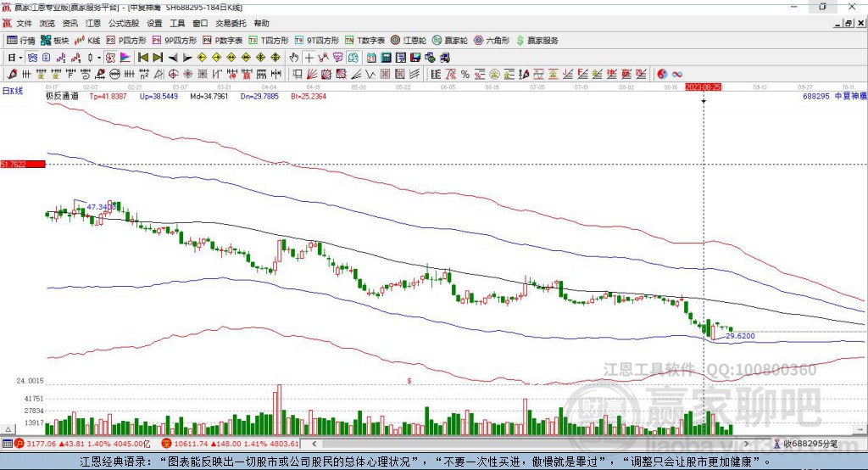Jump to last bar with skip-to-end icon

click(x=158, y=58)
